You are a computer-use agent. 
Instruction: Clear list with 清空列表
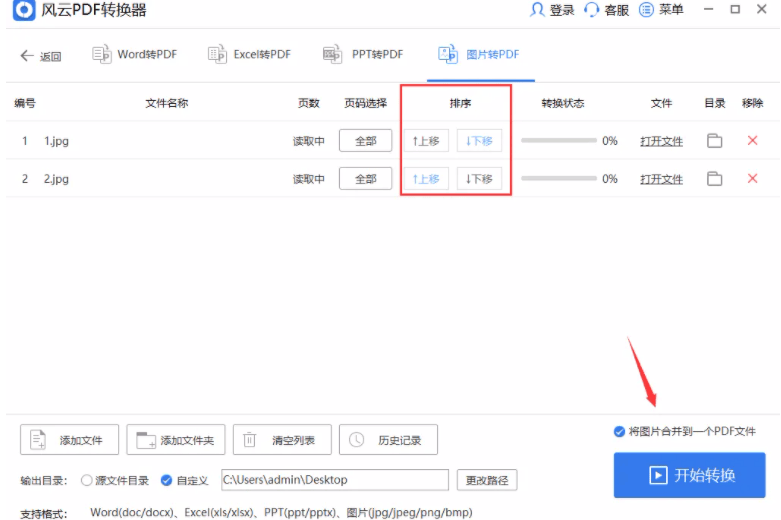(x=282, y=440)
